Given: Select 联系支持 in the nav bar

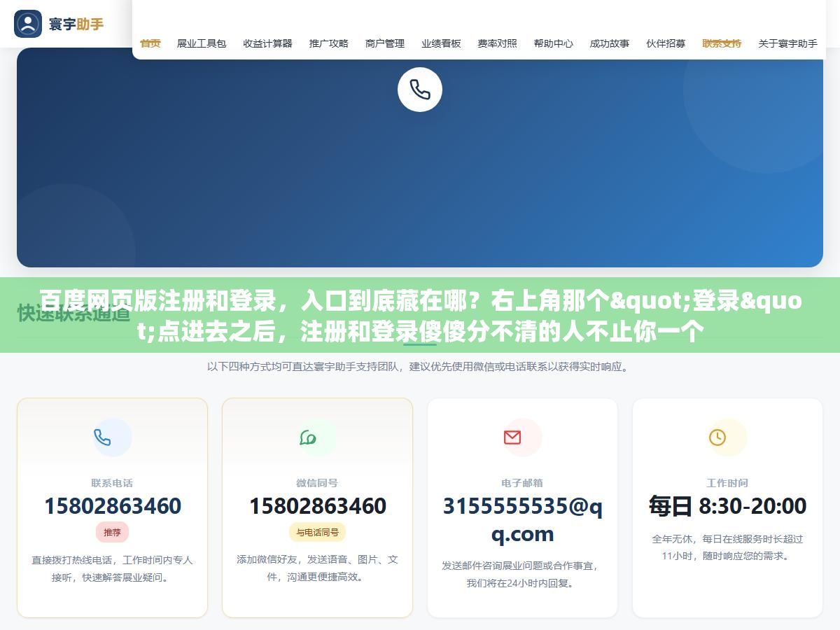Looking at the screenshot, I should point(722,43).
